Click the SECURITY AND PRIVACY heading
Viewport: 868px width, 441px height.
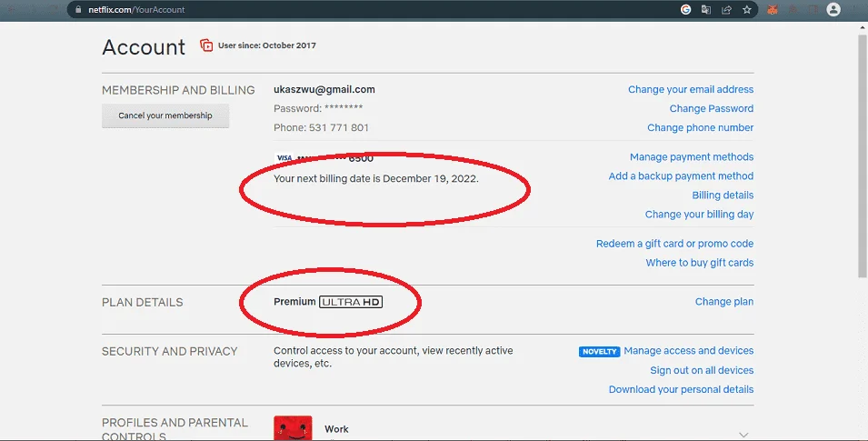169,351
